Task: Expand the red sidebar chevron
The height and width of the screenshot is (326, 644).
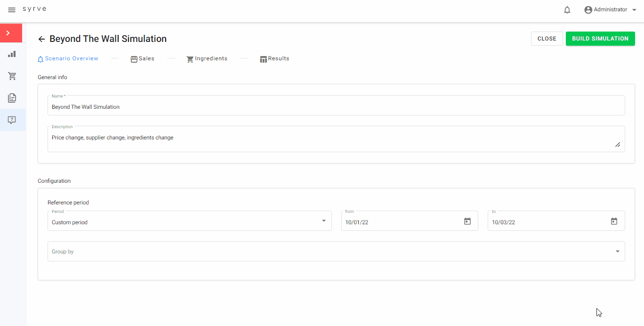Action: 8,33
